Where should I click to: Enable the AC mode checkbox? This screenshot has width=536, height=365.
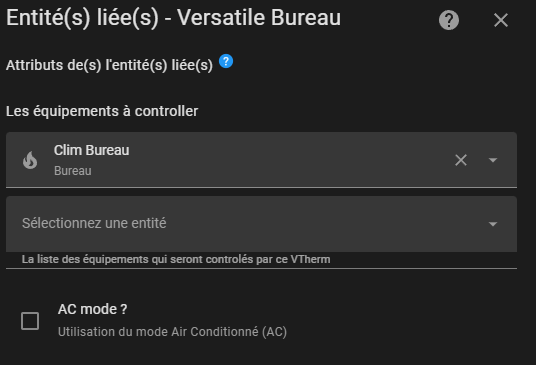(x=30, y=321)
